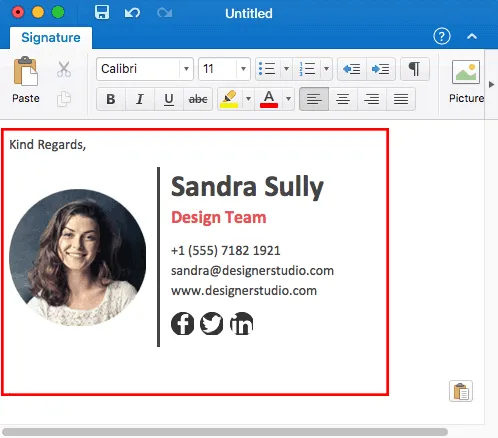Click the Paste clipboard icon
Viewport: 498px width, 438px height.
pos(26,71)
